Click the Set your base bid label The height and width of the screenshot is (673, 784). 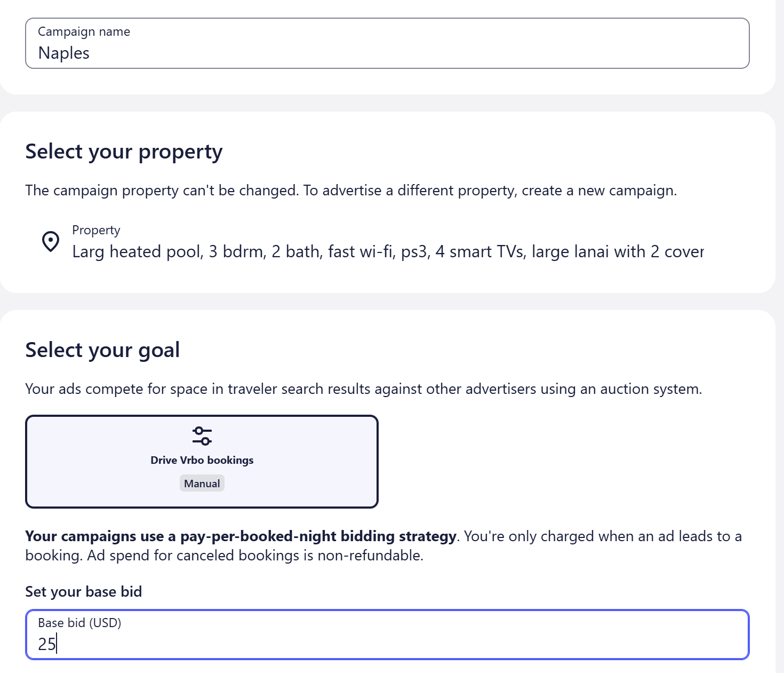(x=84, y=591)
